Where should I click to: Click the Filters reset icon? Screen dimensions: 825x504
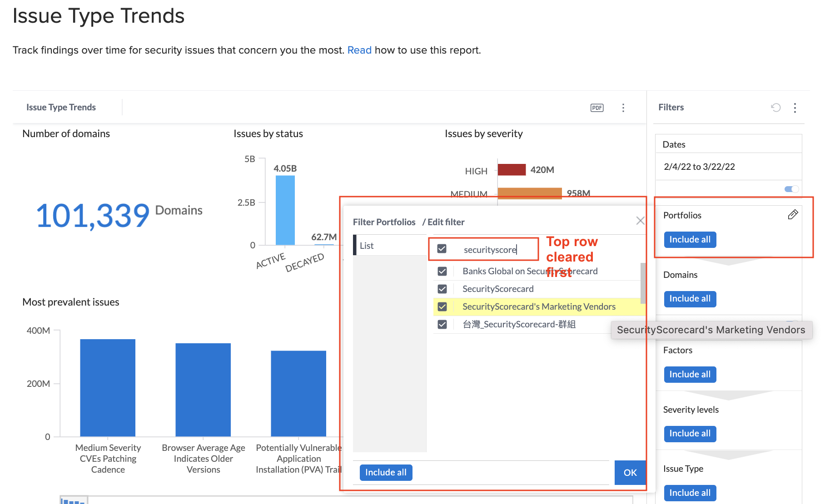tap(776, 108)
